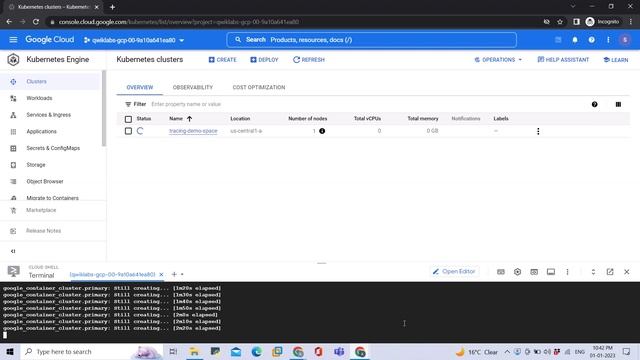Maximize the Cloud Shell panel
This screenshot has height=360, width=640.
(593, 272)
